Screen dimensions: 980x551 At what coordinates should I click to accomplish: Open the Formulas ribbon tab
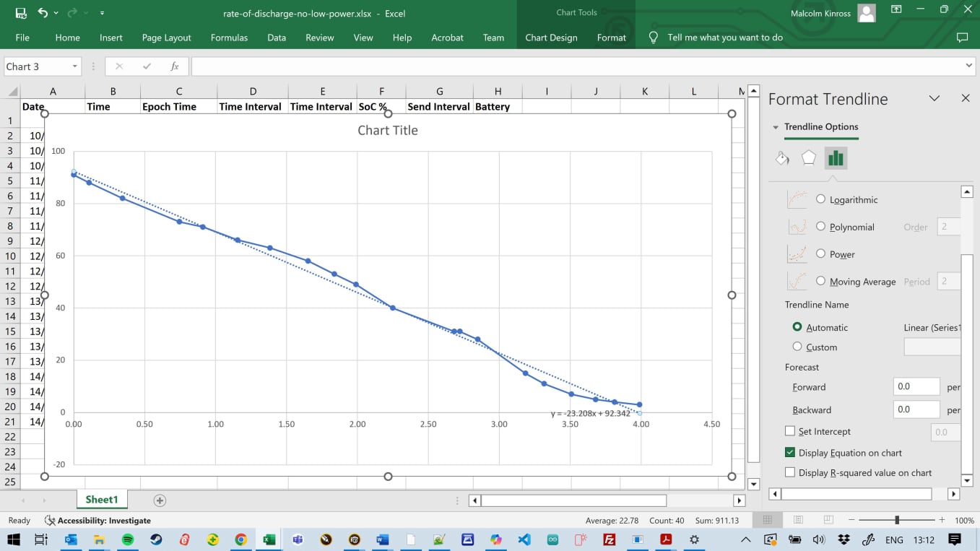(229, 38)
